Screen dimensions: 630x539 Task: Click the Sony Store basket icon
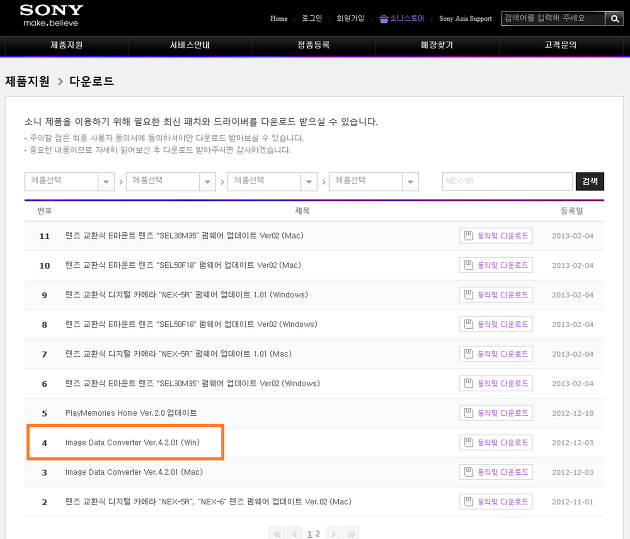pos(384,18)
